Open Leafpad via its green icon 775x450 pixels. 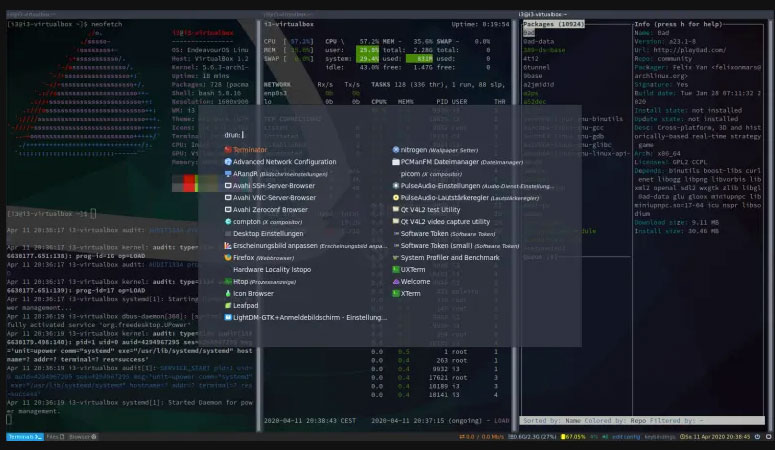228,306
